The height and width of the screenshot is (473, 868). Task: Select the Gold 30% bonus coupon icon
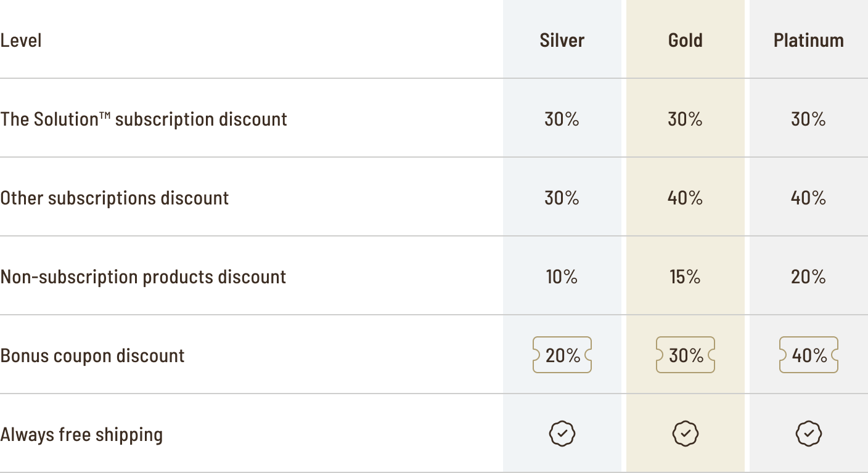click(685, 355)
